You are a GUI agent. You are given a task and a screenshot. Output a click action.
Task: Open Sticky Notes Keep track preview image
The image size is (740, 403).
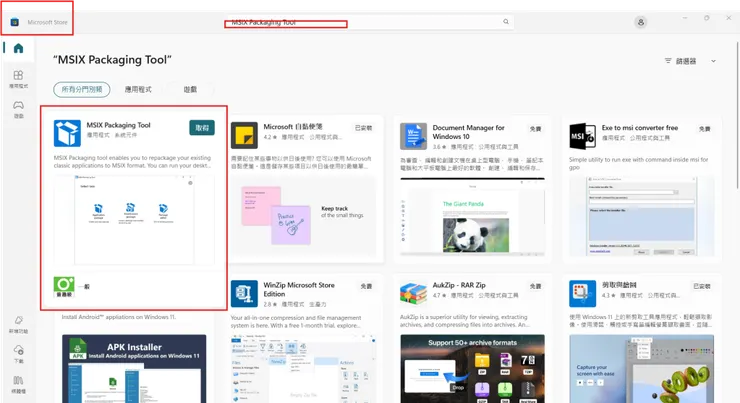[x=303, y=218]
